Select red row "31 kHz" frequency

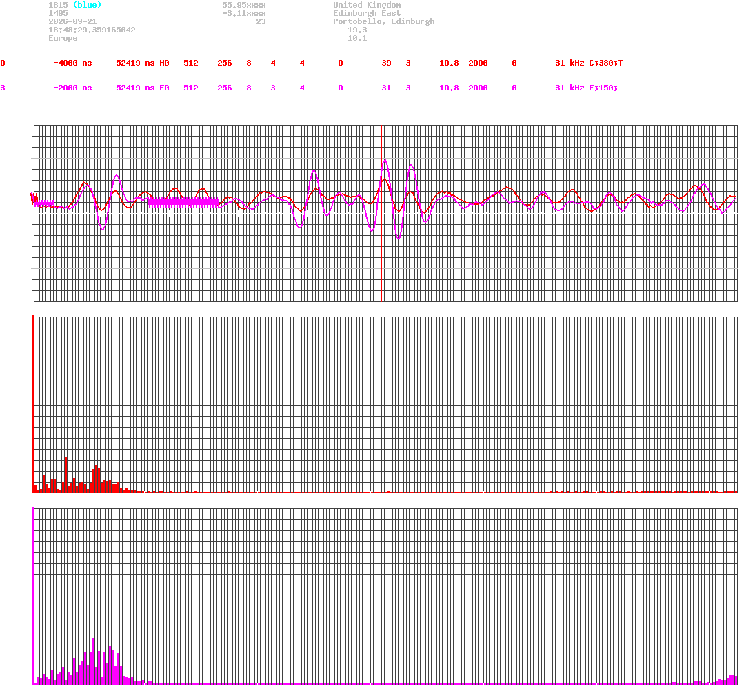pos(570,63)
